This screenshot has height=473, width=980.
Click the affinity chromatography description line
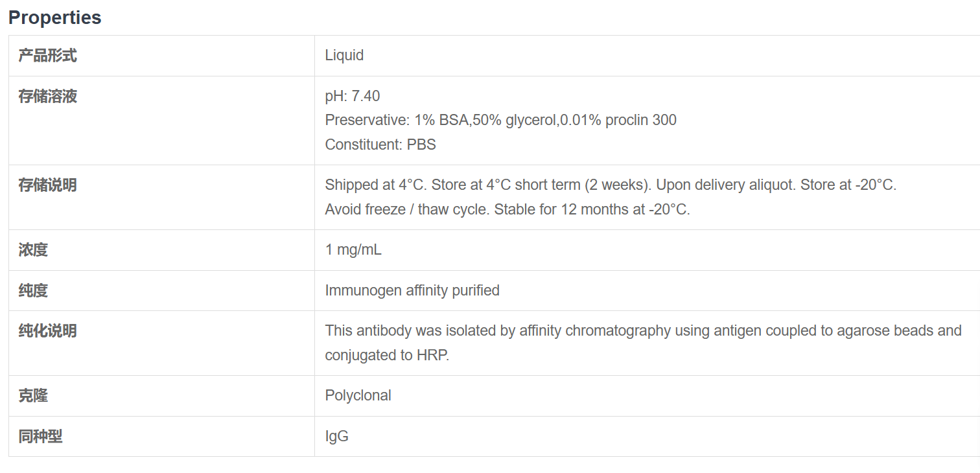[x=643, y=331]
